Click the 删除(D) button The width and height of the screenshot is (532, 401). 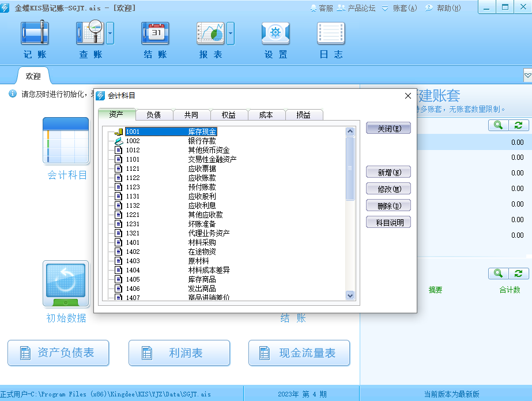[388, 205]
